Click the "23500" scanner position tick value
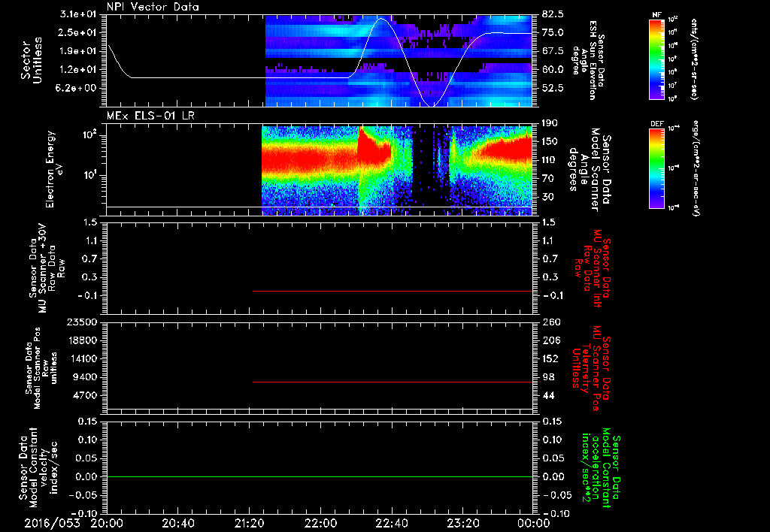 [83, 322]
